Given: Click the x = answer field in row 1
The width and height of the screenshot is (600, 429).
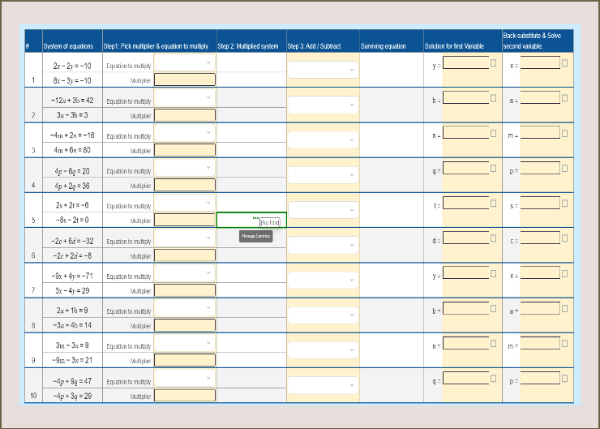Looking at the screenshot, I should (x=540, y=63).
